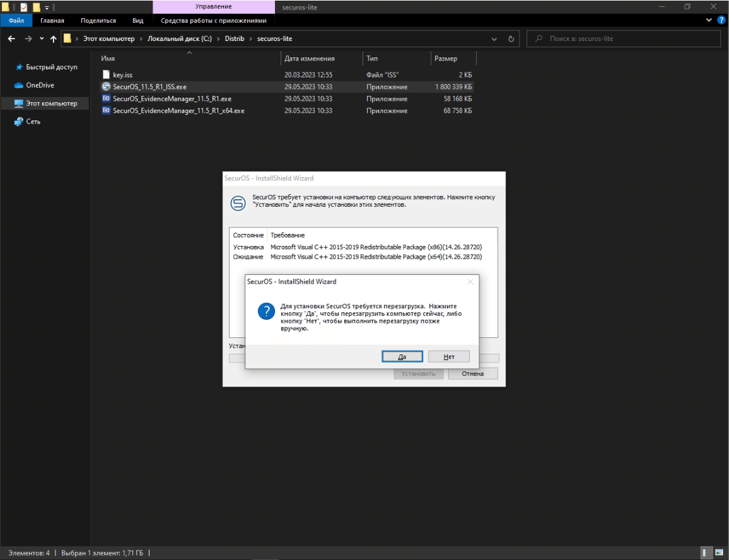Viewport: 729px width, 560px height.
Task: Click the Сеть network icon
Action: 18,121
